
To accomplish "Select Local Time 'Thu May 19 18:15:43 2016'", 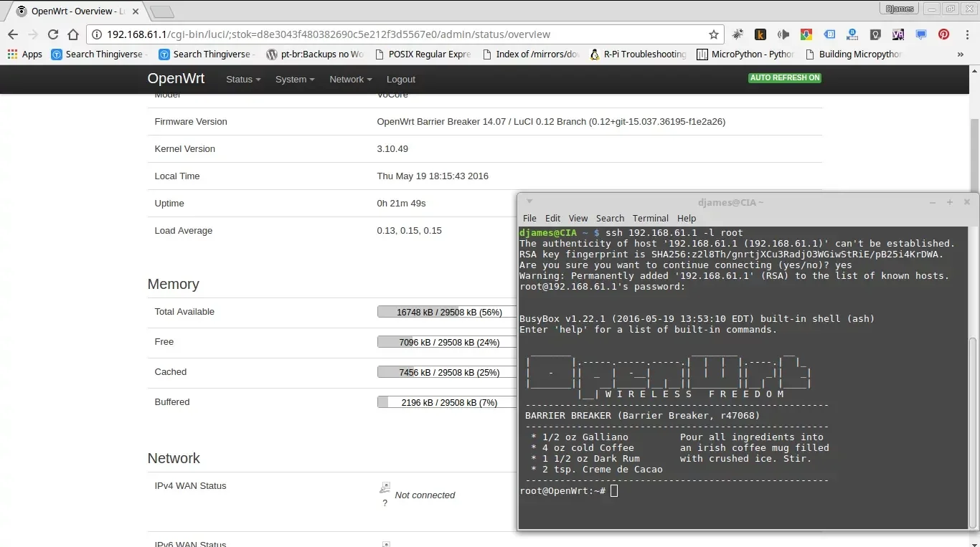I will 433,176.
